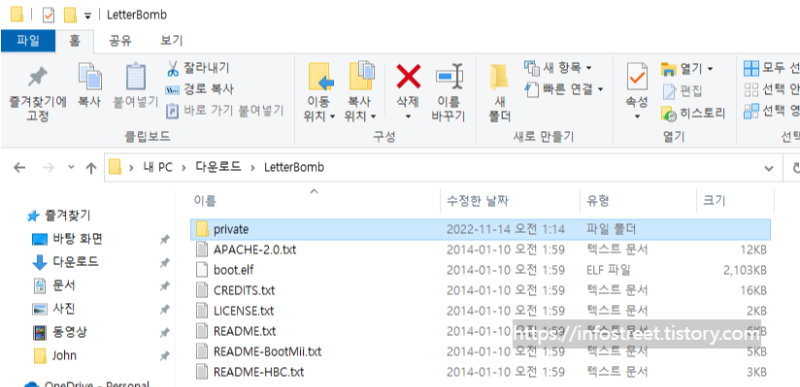Image resolution: width=800 pixels, height=387 pixels.
Task: Click pin icon beside 바탕 화면
Action: tap(164, 239)
